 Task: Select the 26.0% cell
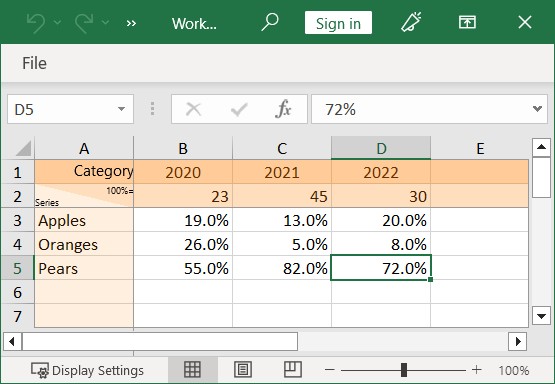click(183, 244)
